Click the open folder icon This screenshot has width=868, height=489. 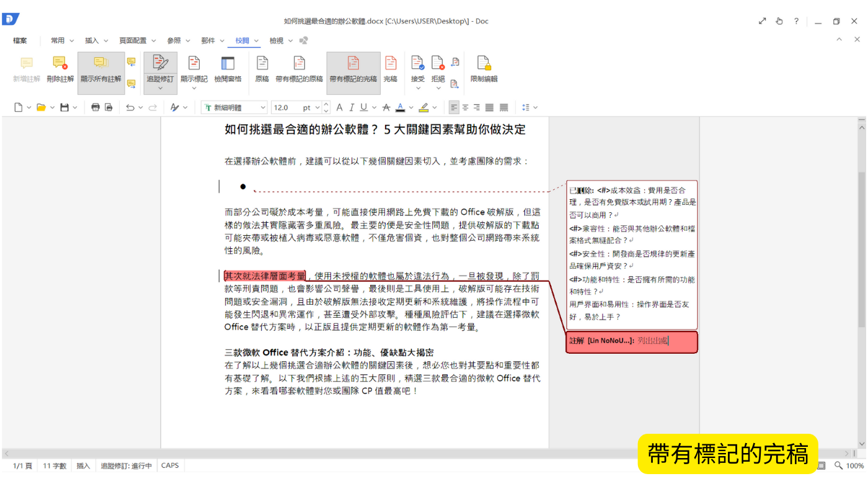pos(41,107)
